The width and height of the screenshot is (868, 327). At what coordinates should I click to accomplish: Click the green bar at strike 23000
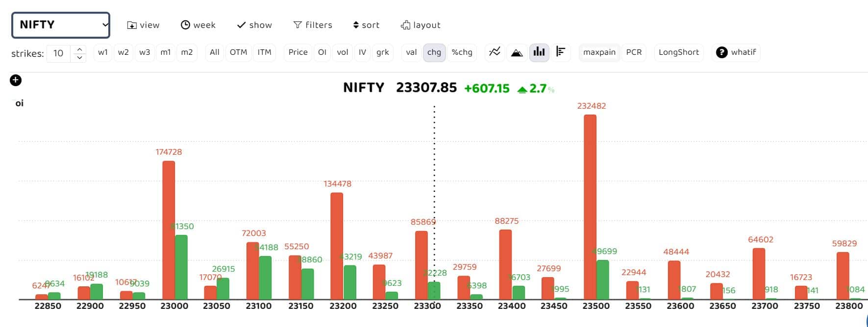(x=181, y=267)
